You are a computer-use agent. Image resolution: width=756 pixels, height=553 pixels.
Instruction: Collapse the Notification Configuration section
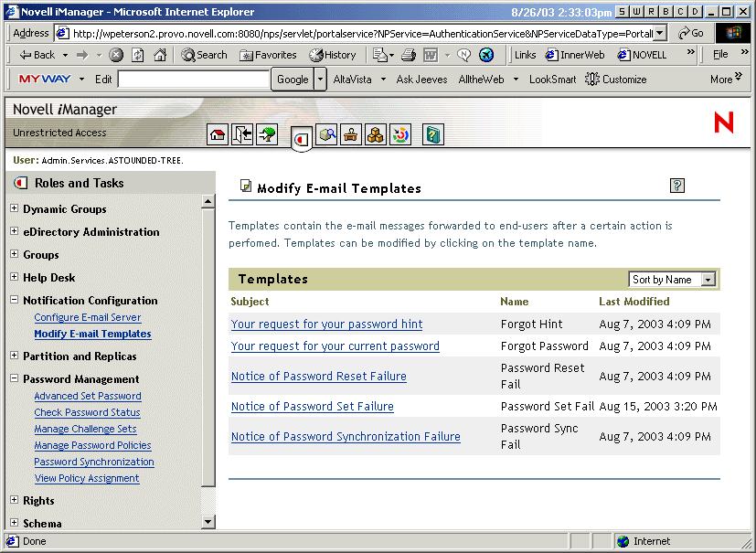(x=14, y=300)
